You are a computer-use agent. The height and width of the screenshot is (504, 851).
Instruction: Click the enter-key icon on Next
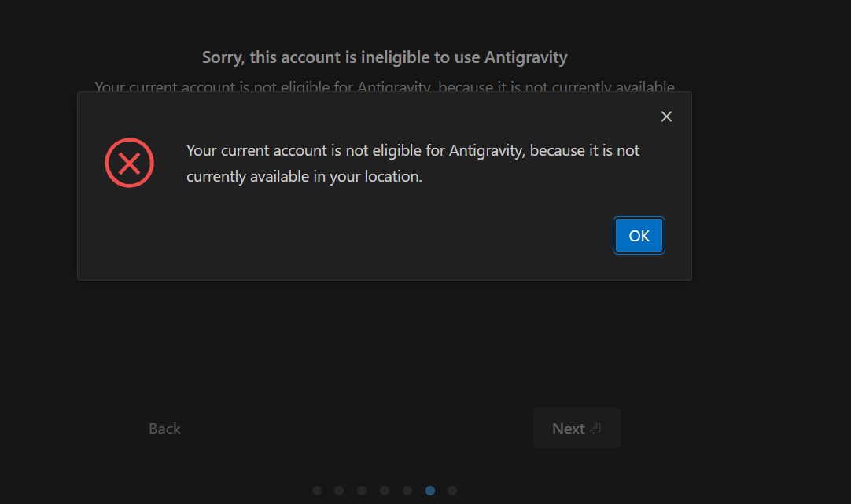pyautogui.click(x=595, y=429)
